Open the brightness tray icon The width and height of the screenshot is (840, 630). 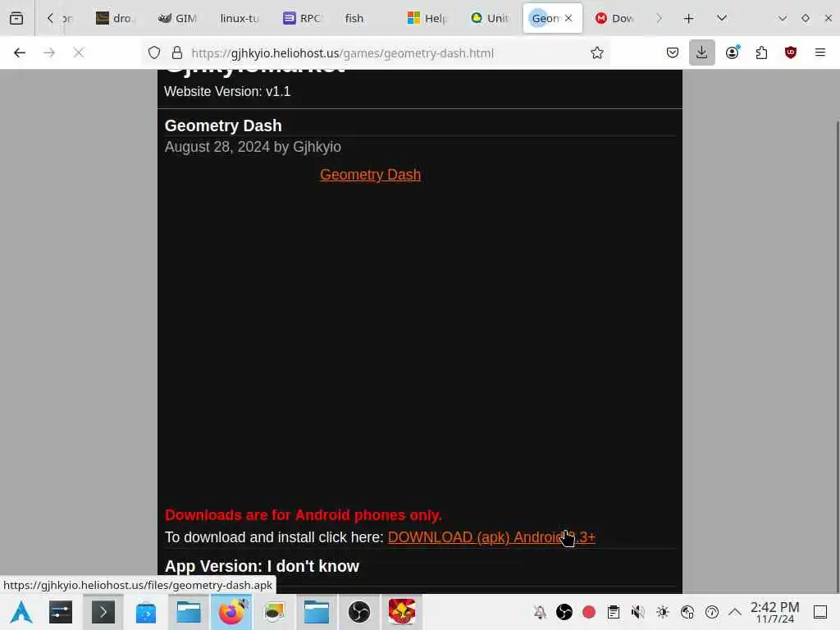coord(663,612)
